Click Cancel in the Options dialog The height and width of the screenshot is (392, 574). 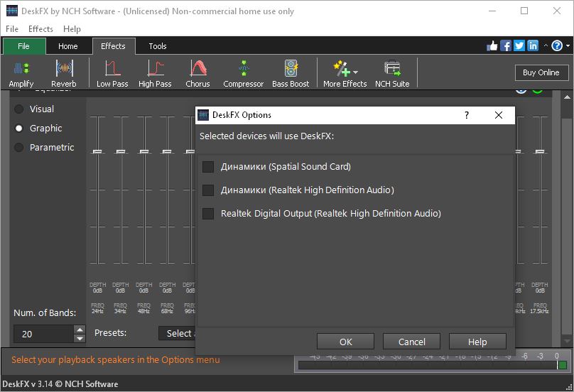411,342
